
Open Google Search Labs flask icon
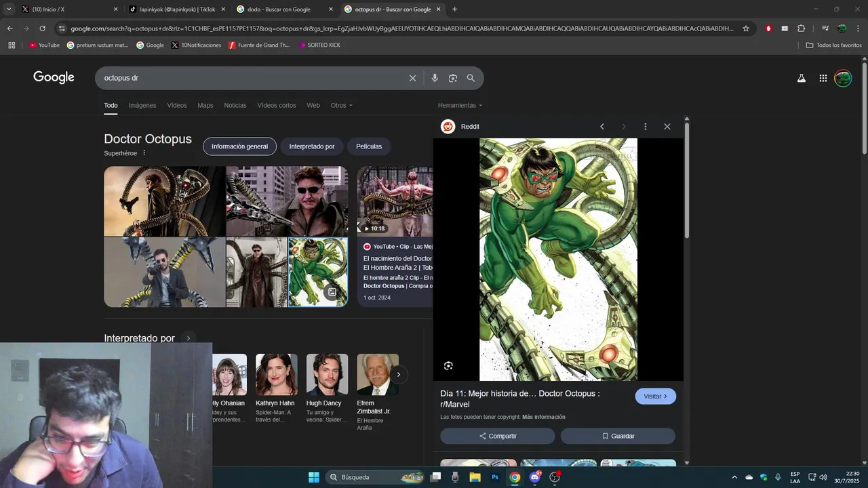[x=802, y=78]
